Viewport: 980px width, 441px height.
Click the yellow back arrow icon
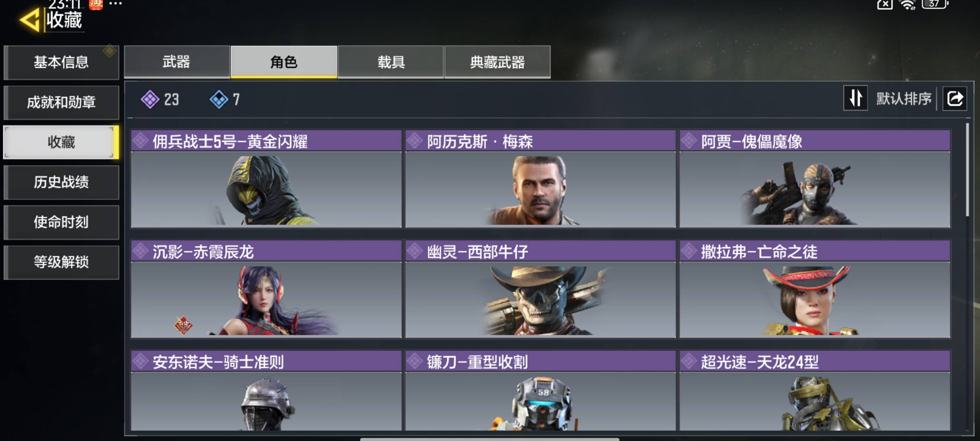[30, 20]
